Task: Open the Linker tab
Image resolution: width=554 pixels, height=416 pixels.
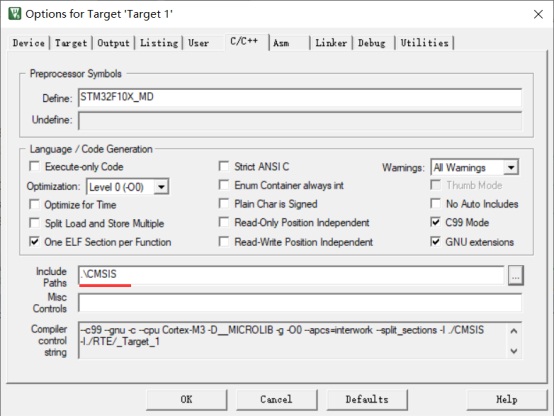Action: (x=331, y=43)
